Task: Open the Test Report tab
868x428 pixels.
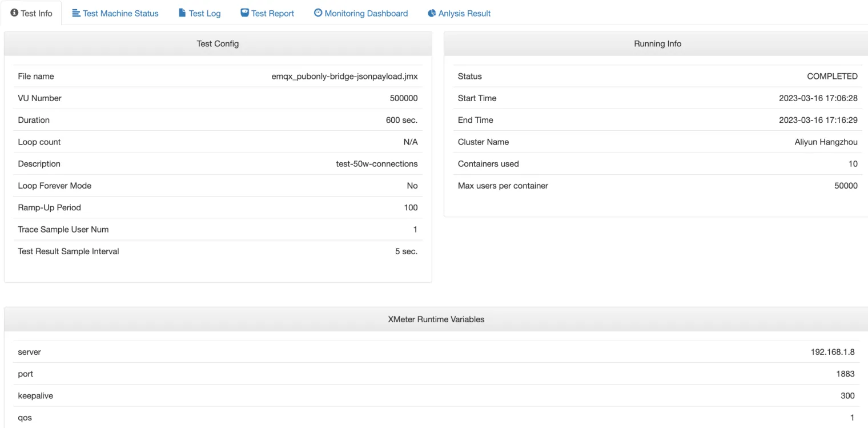Action: coord(272,13)
